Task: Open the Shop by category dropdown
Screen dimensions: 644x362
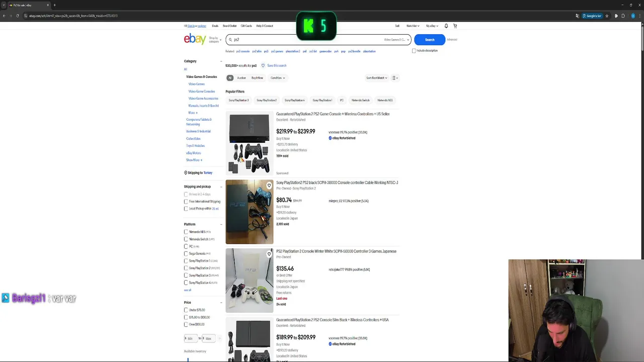Action: pos(215,39)
